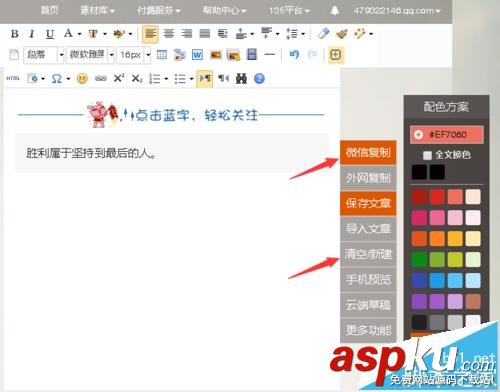The height and width of the screenshot is (392, 500).
Task: Enable the 全文换色 checkbox
Action: click(x=427, y=155)
